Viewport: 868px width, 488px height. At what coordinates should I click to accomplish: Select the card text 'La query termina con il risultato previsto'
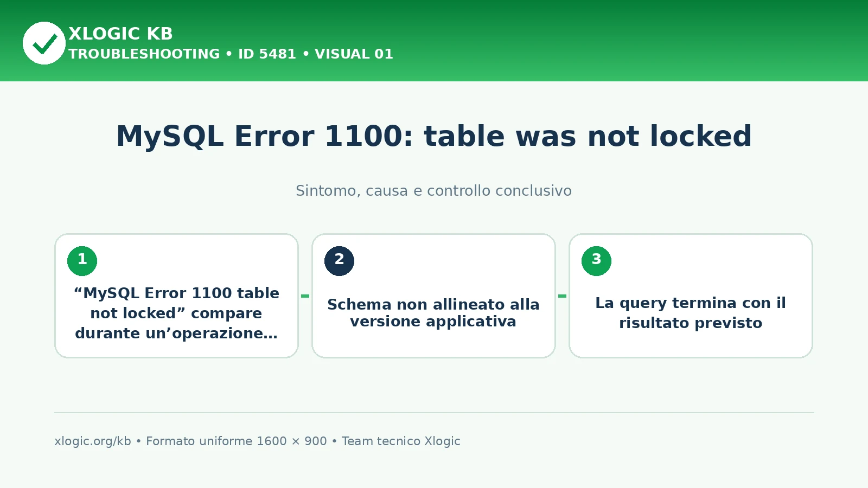tap(691, 313)
